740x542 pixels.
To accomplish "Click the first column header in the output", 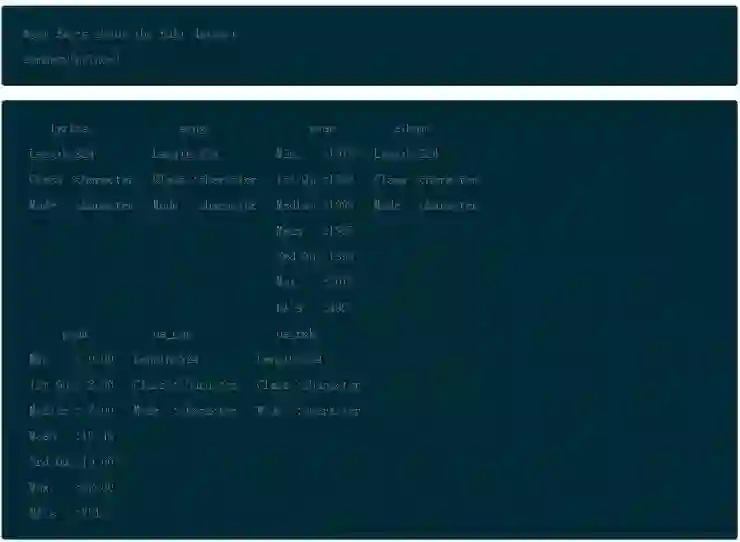I will click(70, 128).
